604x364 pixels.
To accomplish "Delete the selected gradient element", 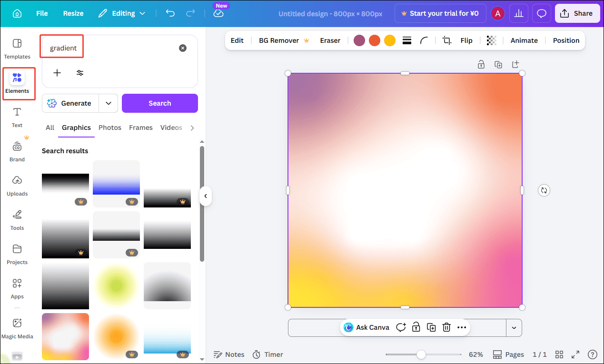I will tap(446, 327).
